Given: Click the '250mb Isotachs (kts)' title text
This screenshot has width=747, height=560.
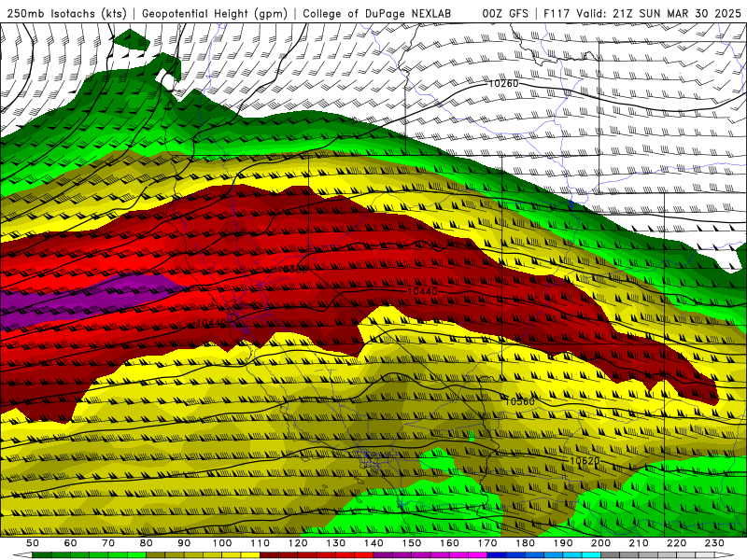Looking at the screenshot, I should click(67, 14).
